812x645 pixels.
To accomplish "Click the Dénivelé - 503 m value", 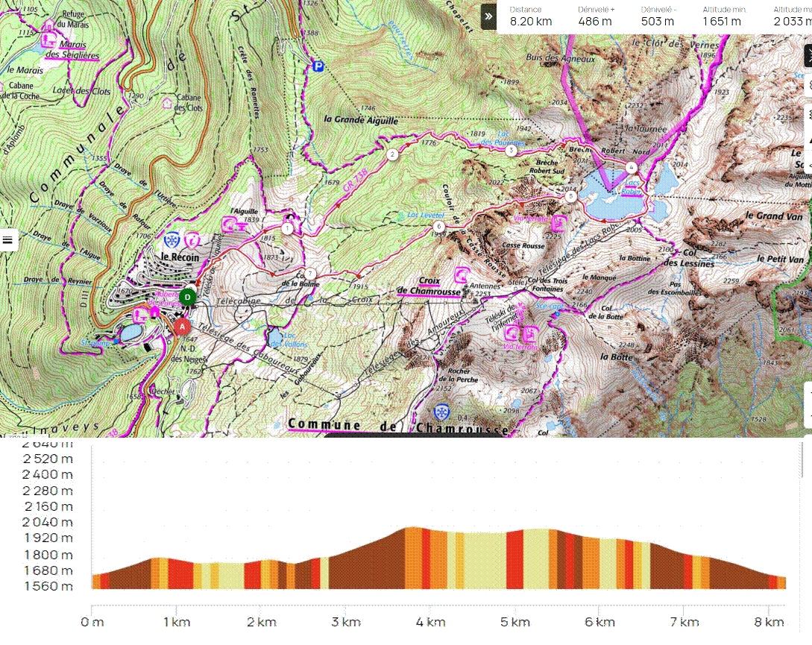I will coord(658,22).
